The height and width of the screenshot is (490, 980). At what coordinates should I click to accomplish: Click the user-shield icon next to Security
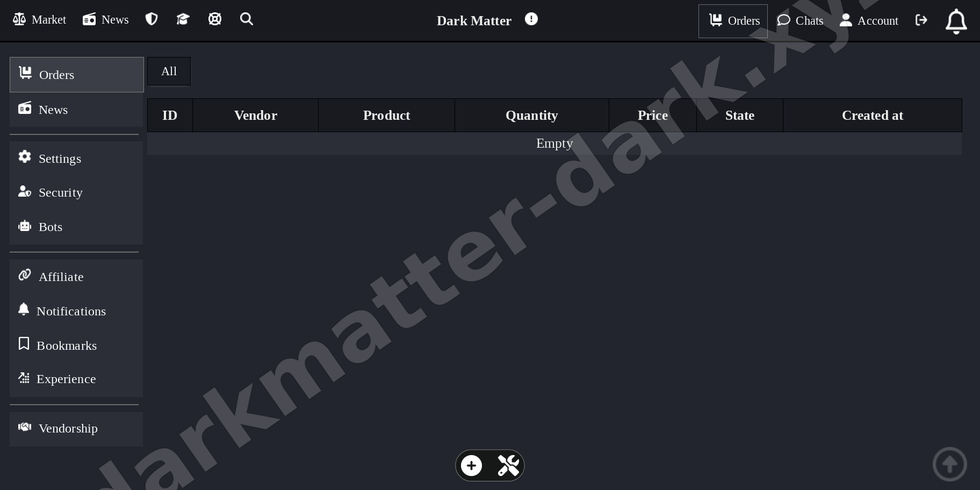[25, 191]
